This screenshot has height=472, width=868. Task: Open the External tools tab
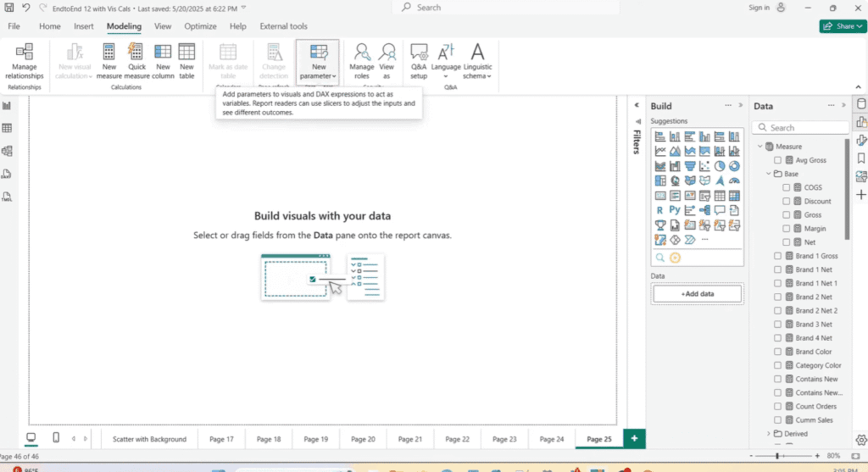(283, 26)
